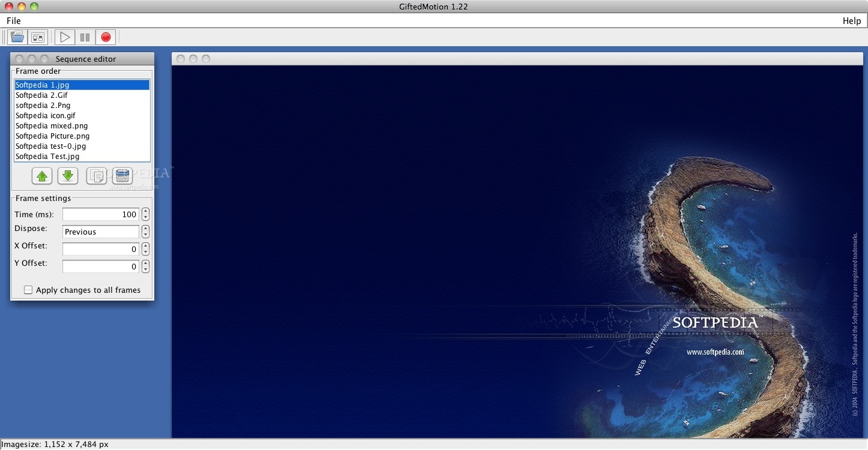
Task: Delete the frame with the shredder icon
Action: click(x=122, y=176)
